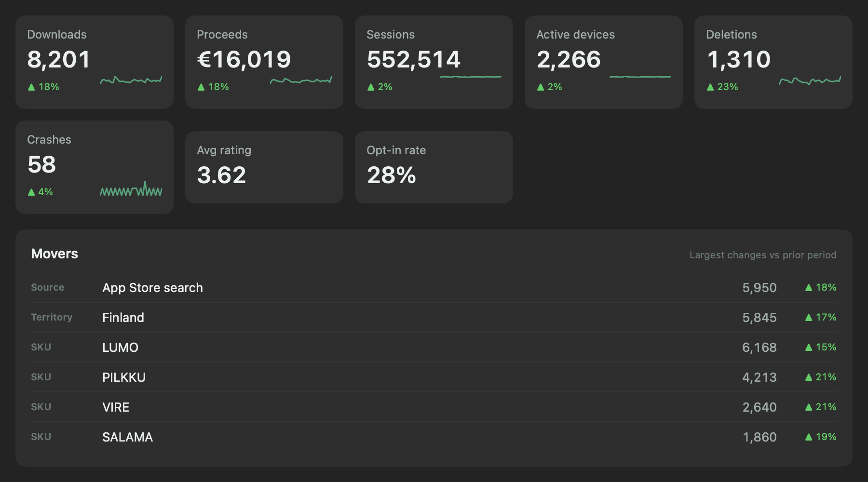Click the SKU label beside LUMO
The width and height of the screenshot is (868, 482).
coord(41,347)
